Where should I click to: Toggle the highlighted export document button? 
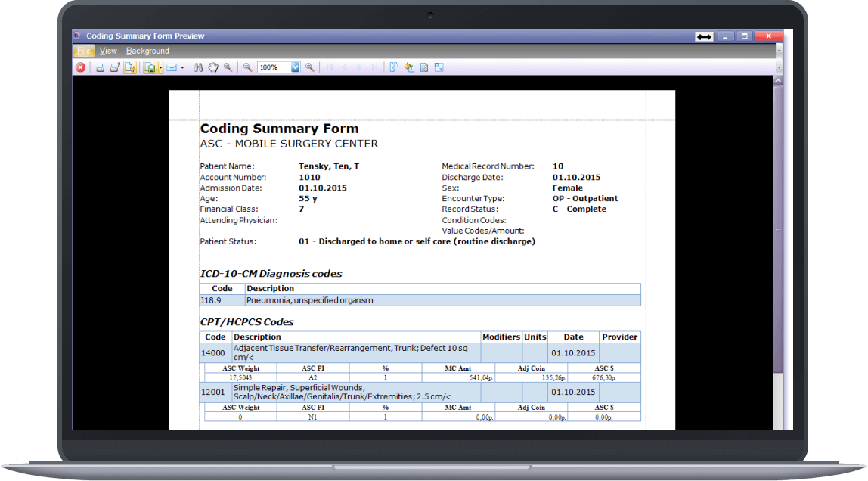[x=129, y=67]
